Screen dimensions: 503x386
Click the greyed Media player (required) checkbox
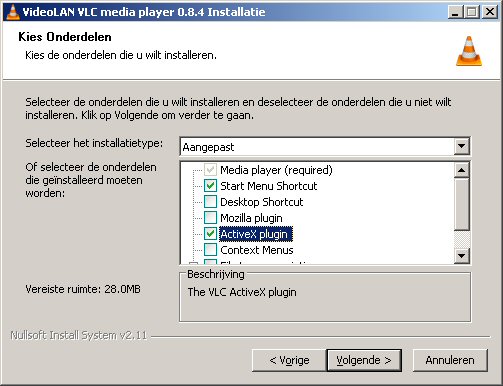tap(210, 170)
